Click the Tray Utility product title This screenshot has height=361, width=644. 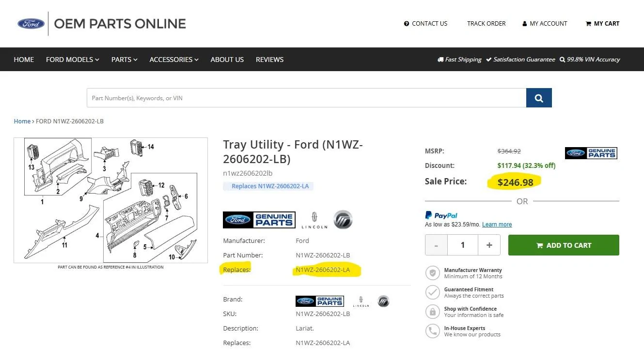293,152
